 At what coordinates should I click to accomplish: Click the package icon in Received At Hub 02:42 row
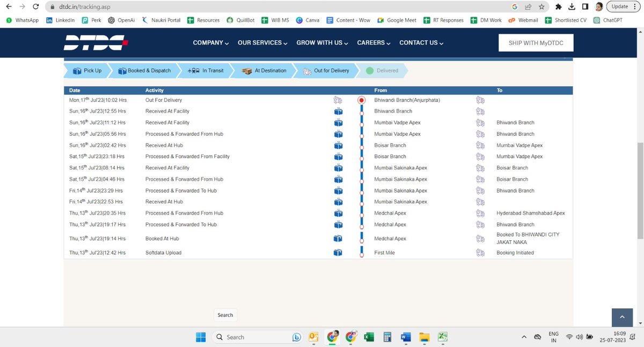[x=338, y=145]
